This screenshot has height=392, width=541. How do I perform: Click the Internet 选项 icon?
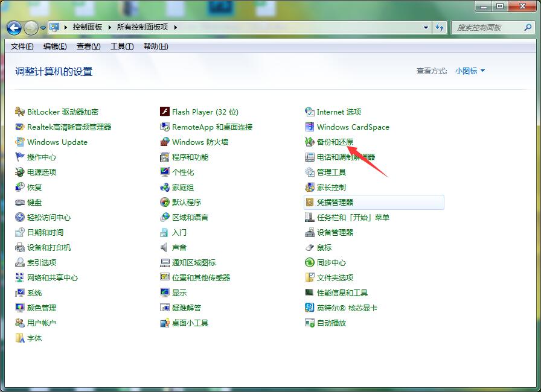[x=310, y=112]
